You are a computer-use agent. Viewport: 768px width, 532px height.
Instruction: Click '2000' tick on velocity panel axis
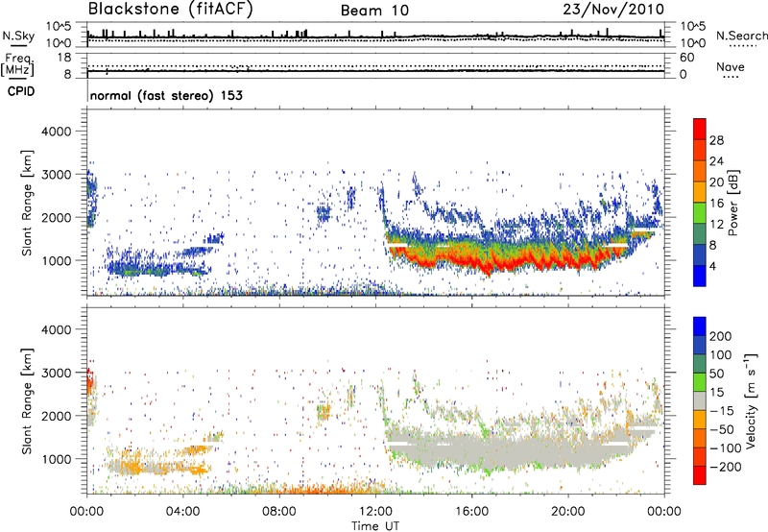57,416
